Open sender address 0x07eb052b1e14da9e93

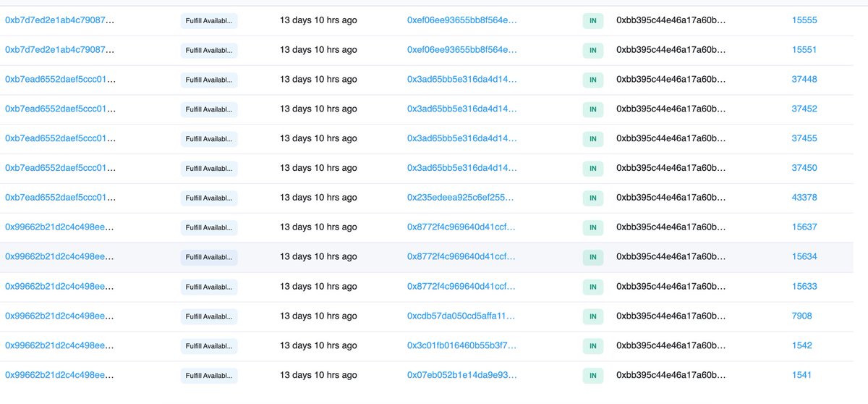point(462,375)
